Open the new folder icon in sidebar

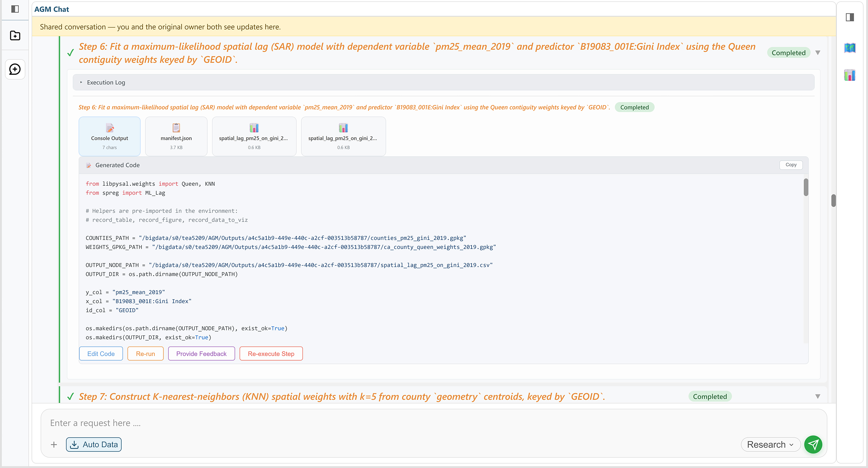point(15,35)
